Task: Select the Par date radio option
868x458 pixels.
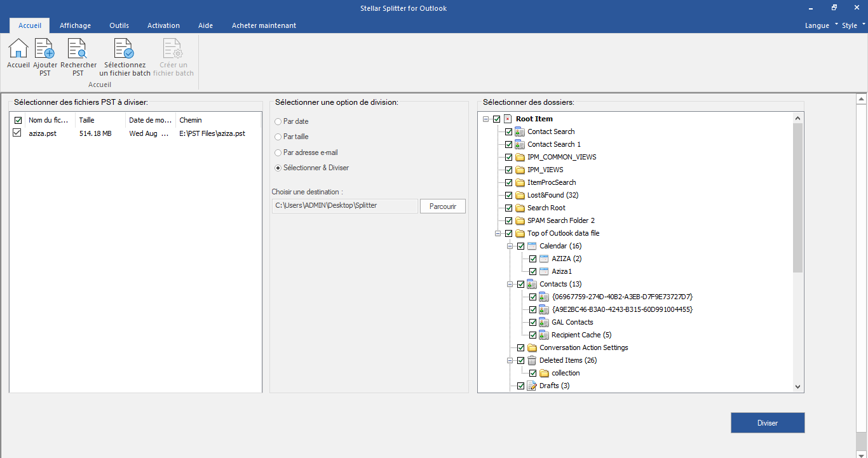Action: coord(278,121)
